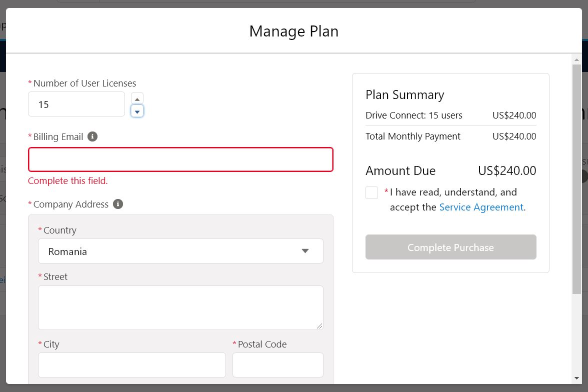The height and width of the screenshot is (392, 588).
Task: Click the 'Total Monthly Payment' label
Action: click(x=413, y=136)
